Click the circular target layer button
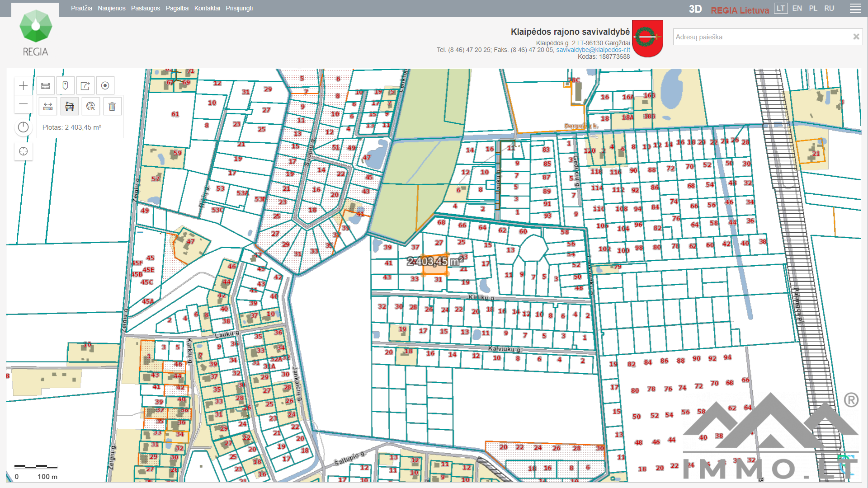 tap(105, 86)
